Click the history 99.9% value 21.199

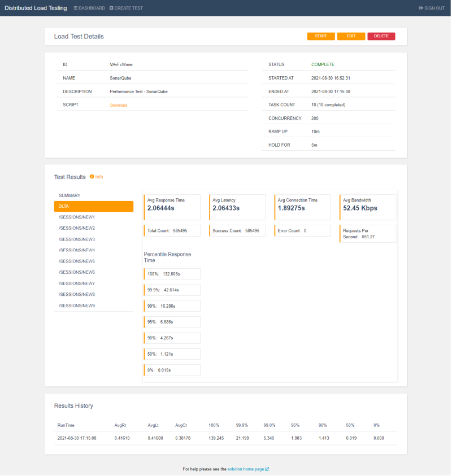[x=242, y=438]
